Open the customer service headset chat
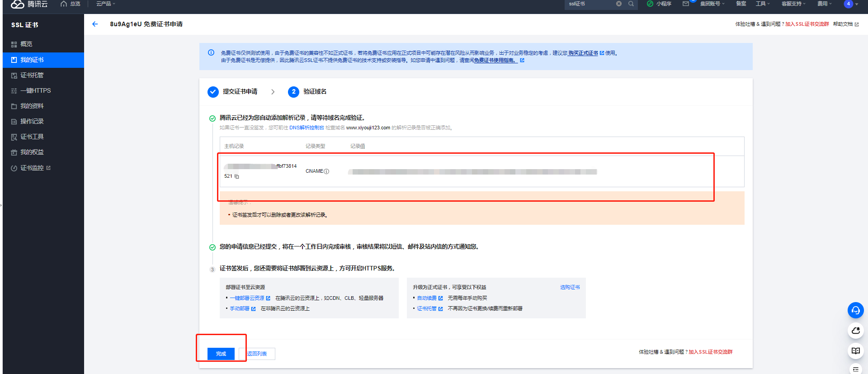This screenshot has width=868, height=374. [855, 310]
